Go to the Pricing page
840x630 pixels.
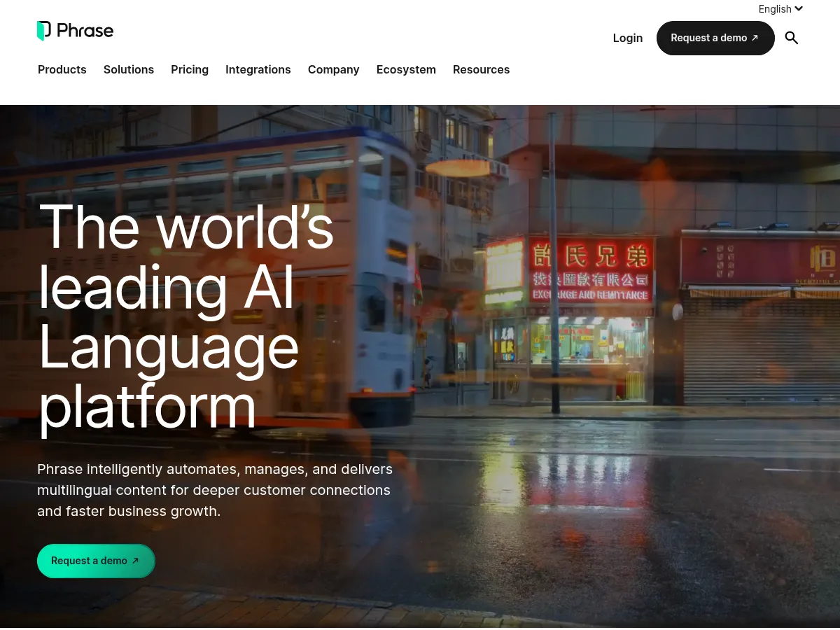(190, 69)
